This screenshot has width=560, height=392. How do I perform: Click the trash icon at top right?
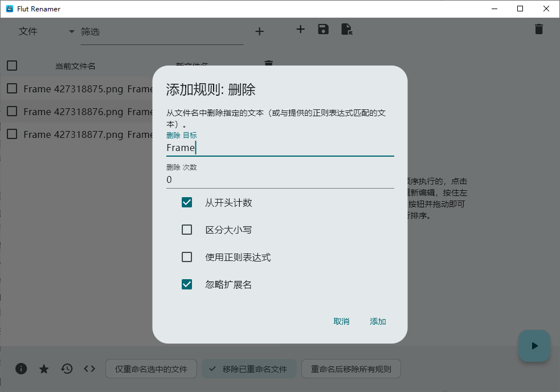pos(539,29)
